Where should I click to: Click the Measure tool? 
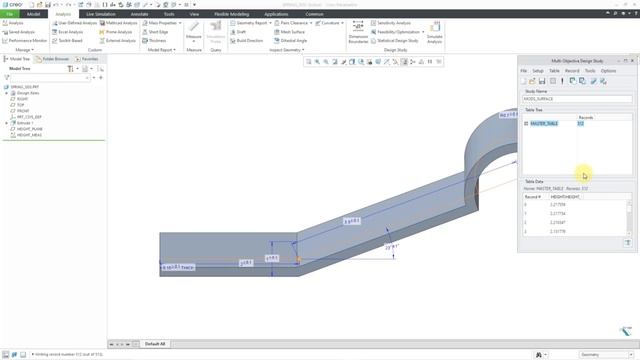click(x=194, y=32)
